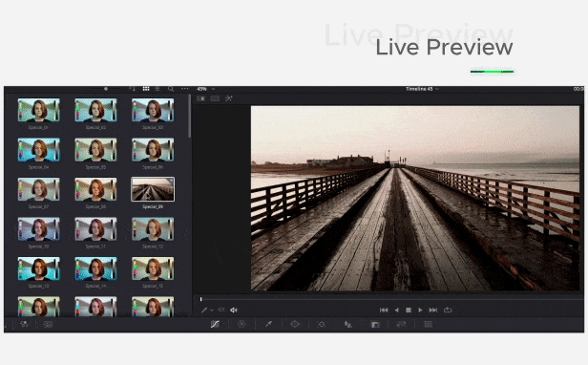
Task: Select the Special_05 still thumbnail
Action: point(95,149)
